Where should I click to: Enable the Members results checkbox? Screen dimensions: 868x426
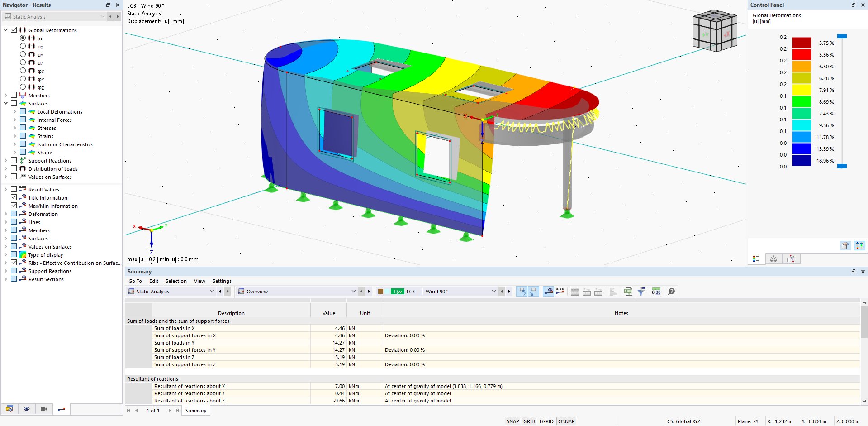click(14, 95)
